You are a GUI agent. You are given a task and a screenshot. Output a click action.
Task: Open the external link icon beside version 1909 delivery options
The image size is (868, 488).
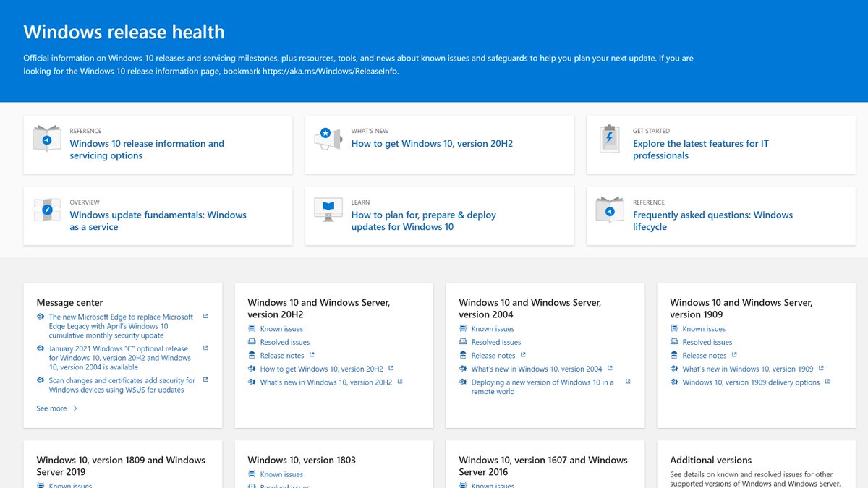pos(827,381)
